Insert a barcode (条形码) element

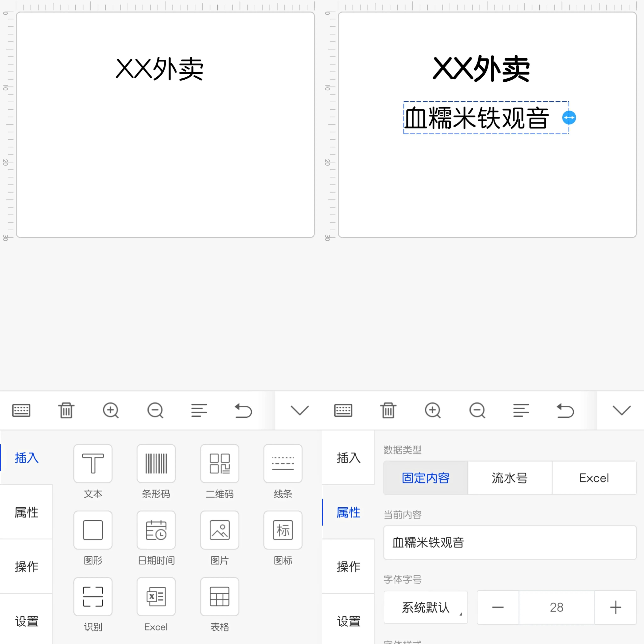click(156, 463)
